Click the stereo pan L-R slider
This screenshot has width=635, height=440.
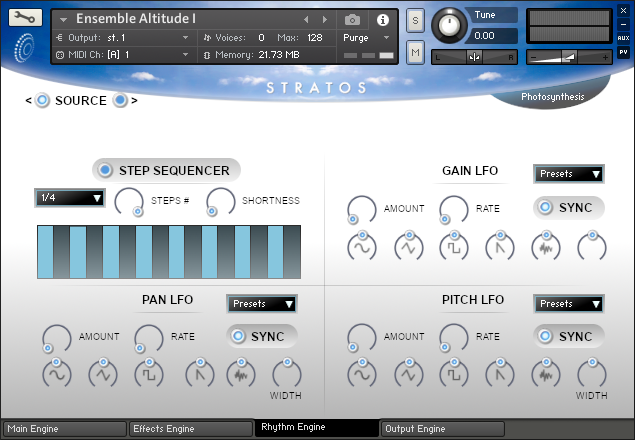click(474, 58)
